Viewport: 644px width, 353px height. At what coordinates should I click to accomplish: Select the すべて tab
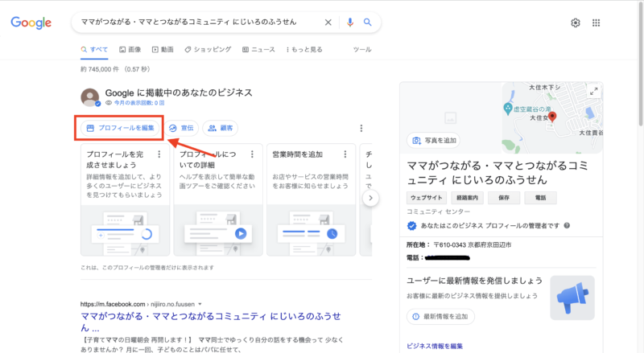94,49
